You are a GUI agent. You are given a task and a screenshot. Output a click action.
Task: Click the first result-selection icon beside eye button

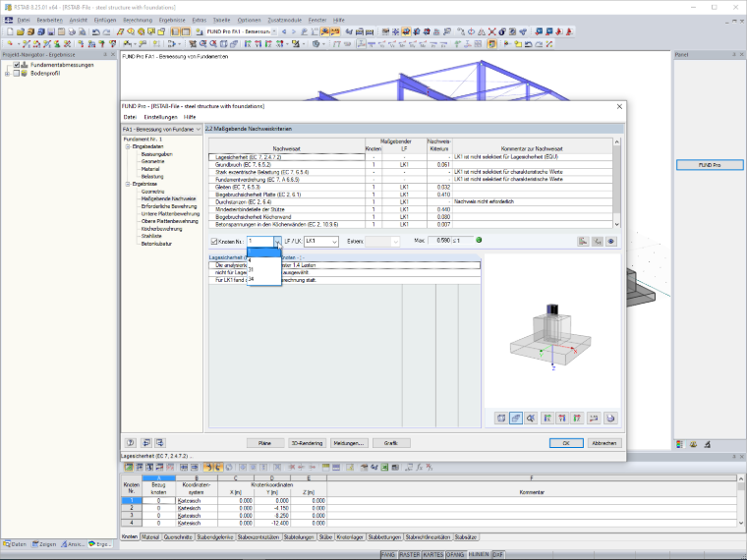583,242
